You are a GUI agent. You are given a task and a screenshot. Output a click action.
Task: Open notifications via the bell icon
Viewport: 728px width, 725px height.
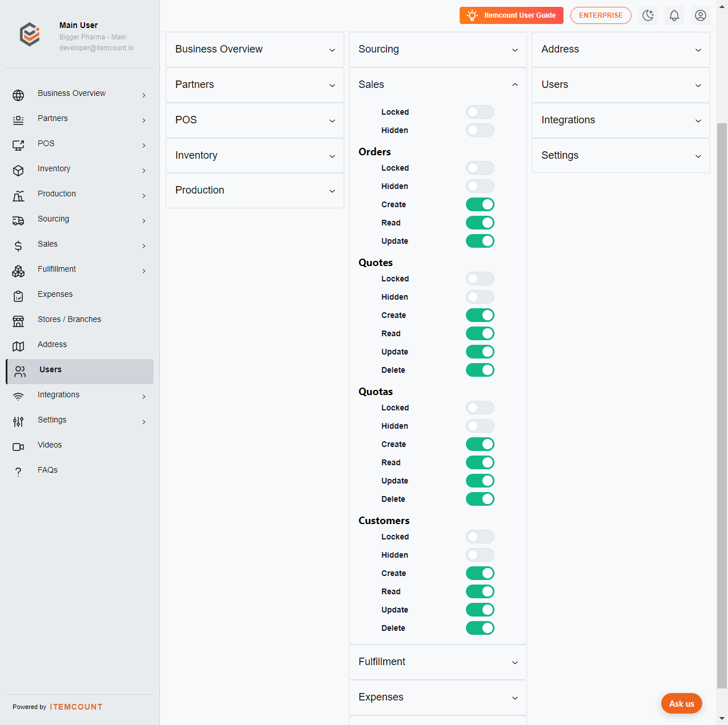click(674, 15)
